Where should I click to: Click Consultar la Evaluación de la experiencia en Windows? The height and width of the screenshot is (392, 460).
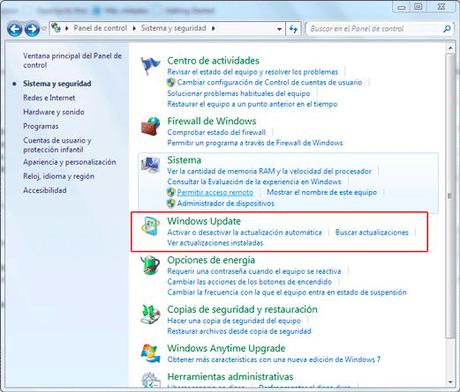click(254, 182)
